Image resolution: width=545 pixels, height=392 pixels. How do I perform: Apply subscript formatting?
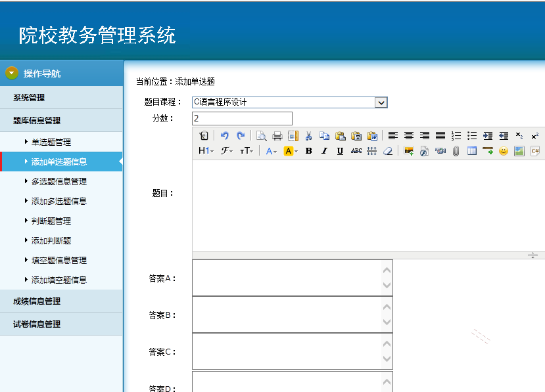tap(519, 136)
